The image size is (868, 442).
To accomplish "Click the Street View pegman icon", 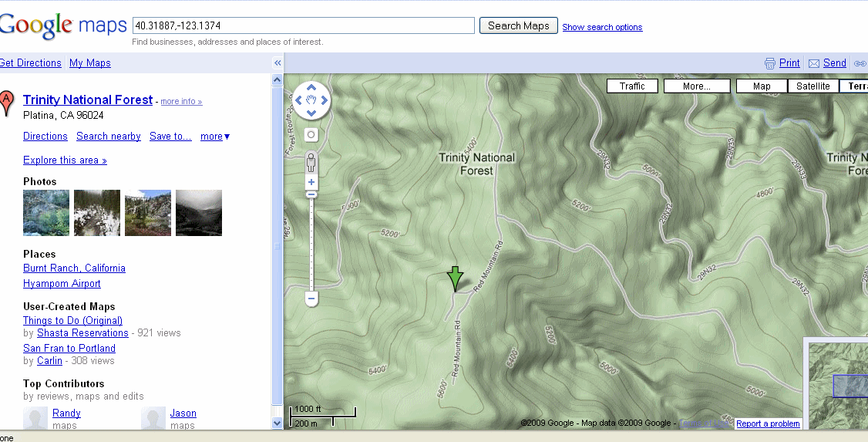I will click(x=311, y=162).
